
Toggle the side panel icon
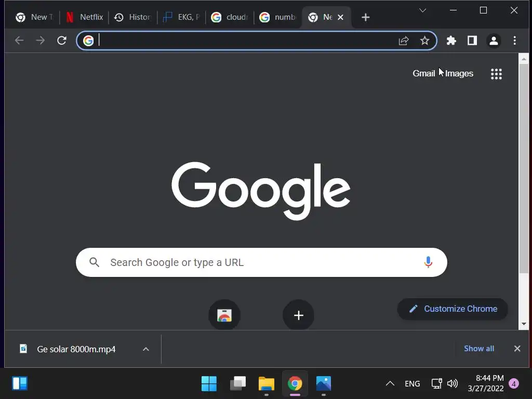[472, 41]
